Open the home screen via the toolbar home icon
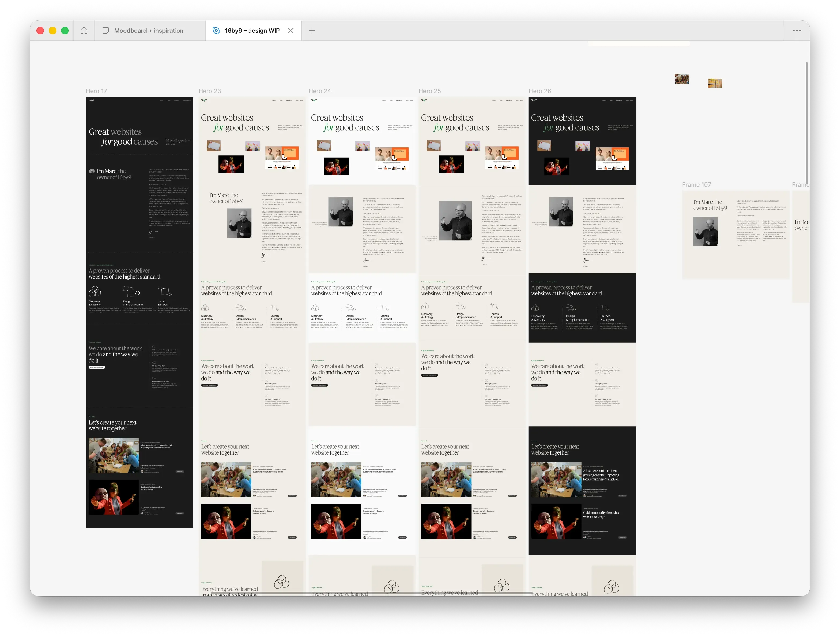 (x=84, y=30)
